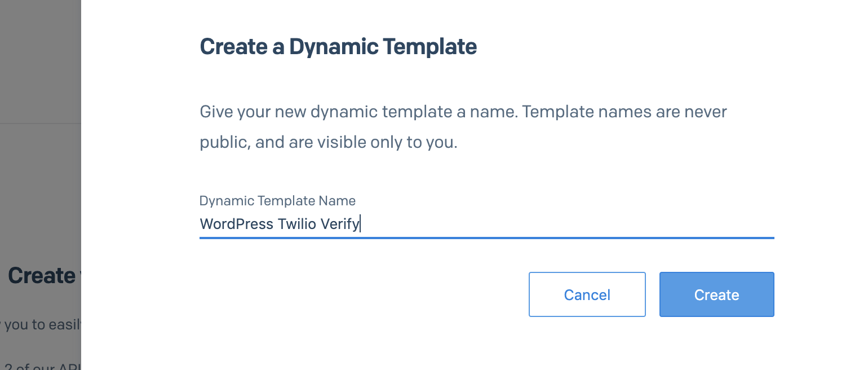Select the 'Create a Dynamic Template' heading
868x370 pixels.
(338, 46)
